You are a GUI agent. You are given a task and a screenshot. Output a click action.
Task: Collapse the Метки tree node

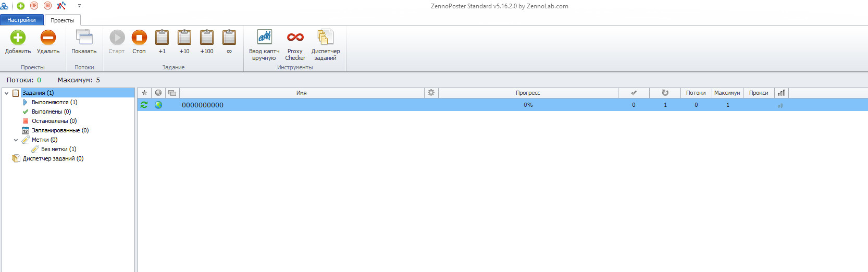point(16,140)
